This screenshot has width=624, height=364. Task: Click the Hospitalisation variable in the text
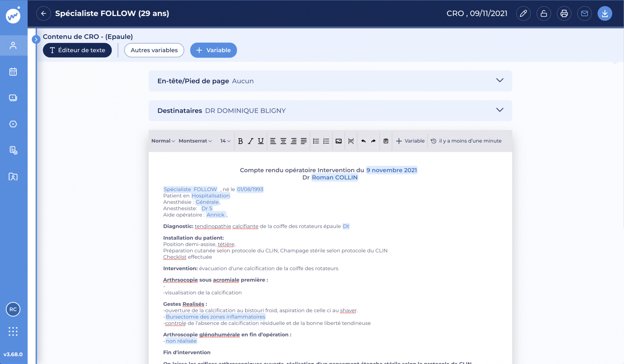point(210,196)
